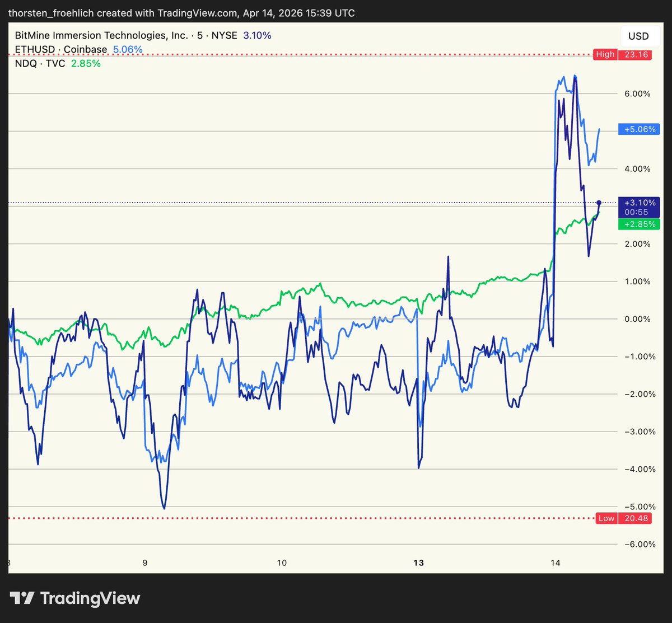Viewport: 672px width, 623px height.
Task: Click the 9 date marker on time axis
Action: [x=145, y=563]
